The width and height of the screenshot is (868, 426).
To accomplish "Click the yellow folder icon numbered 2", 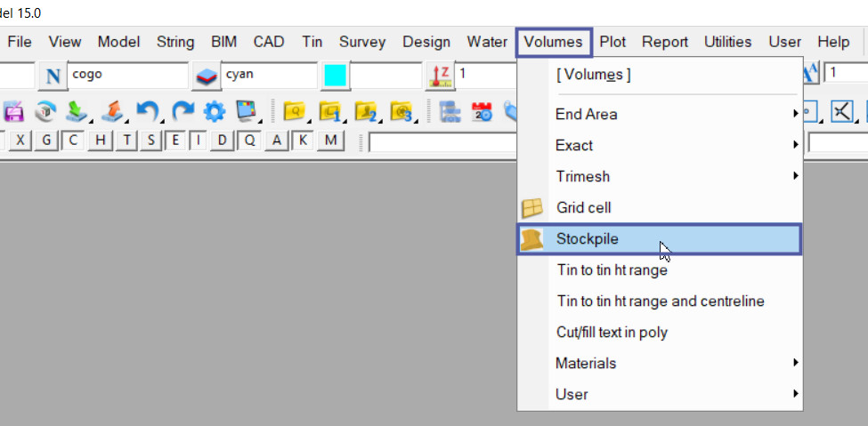I will coord(367,112).
